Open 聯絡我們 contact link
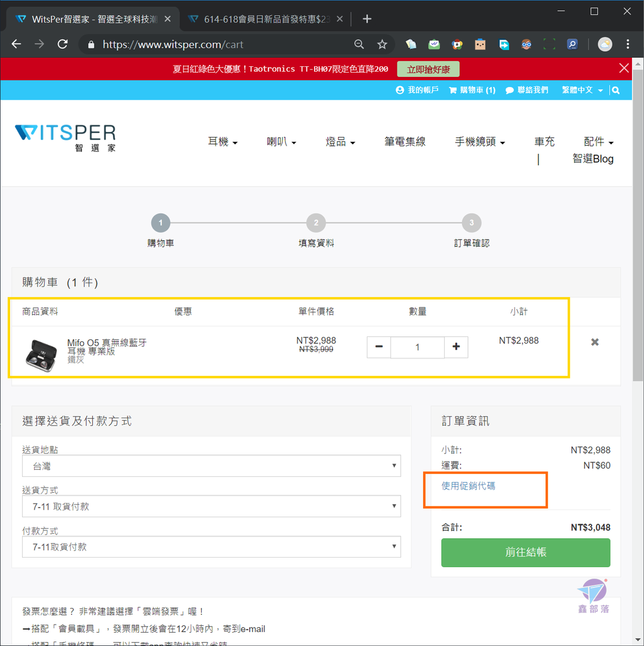The image size is (644, 646). coord(527,90)
